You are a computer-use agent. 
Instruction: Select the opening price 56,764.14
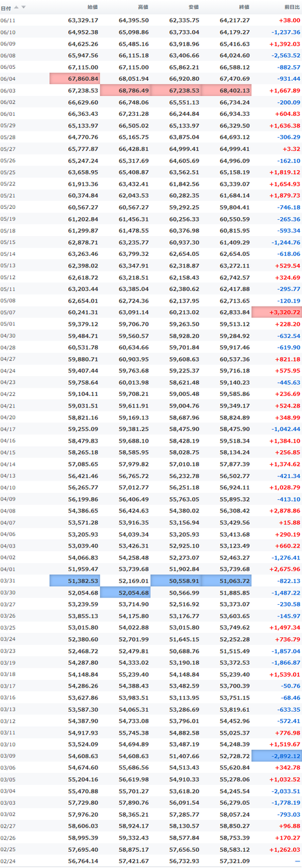pos(83,861)
